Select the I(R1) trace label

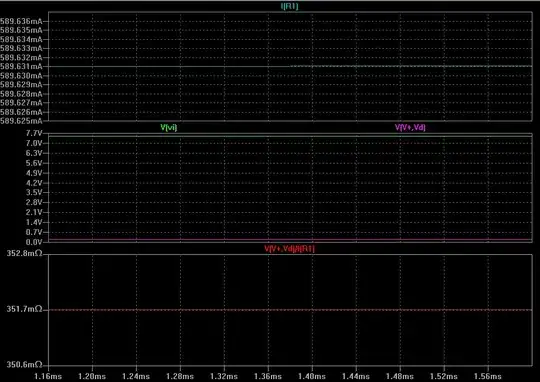point(289,6)
